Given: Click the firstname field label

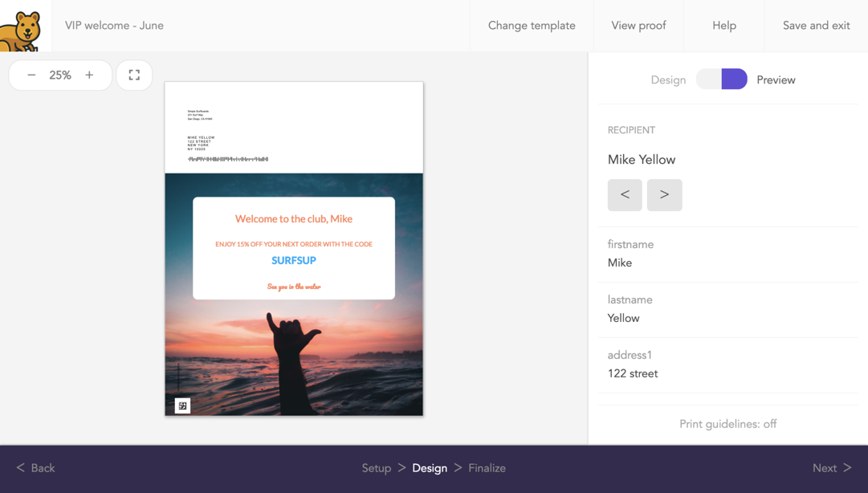Looking at the screenshot, I should [x=630, y=244].
